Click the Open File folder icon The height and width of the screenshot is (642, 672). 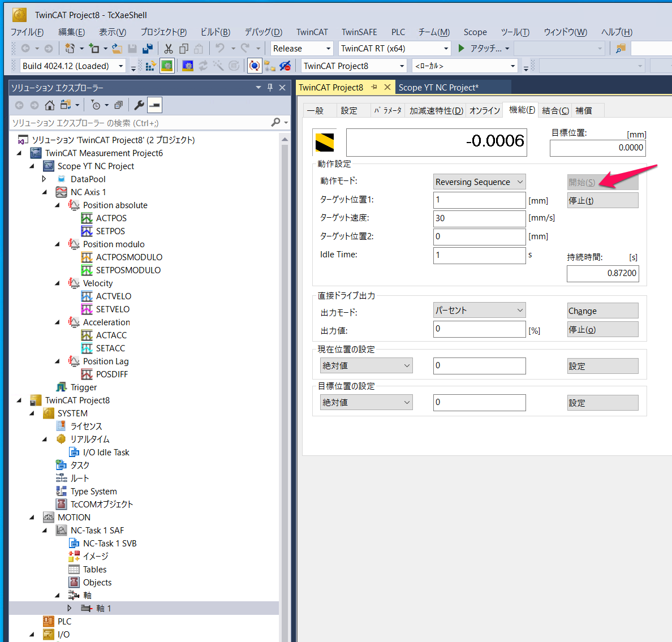pos(117,49)
